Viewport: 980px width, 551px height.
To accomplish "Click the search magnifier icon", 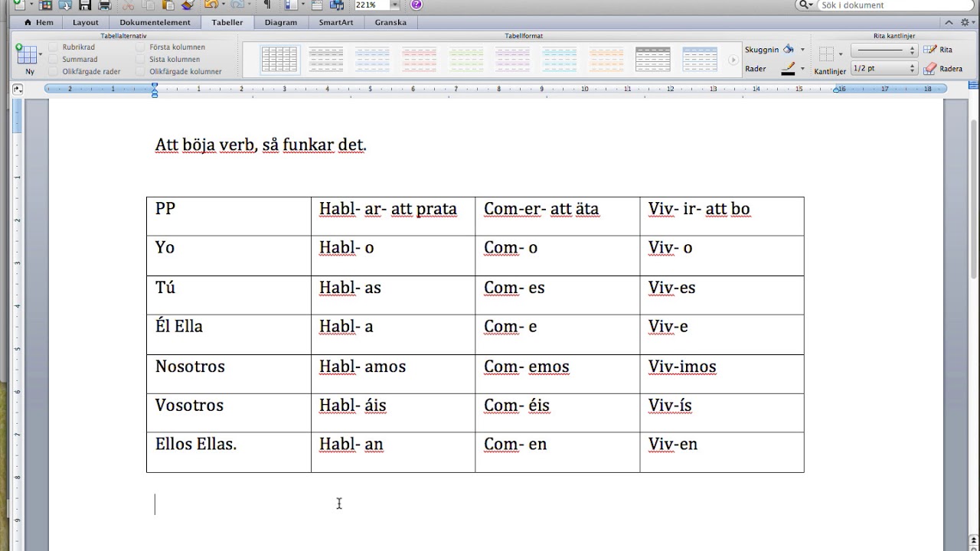I will click(x=805, y=5).
